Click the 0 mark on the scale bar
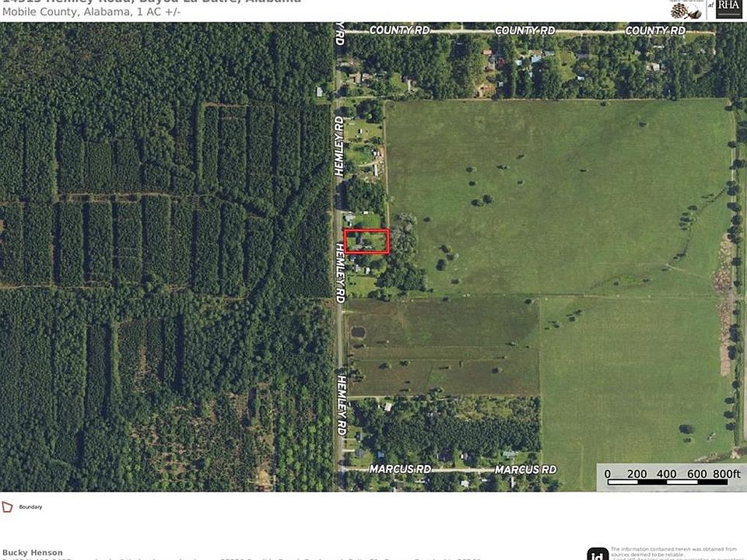The height and width of the screenshot is (560, 747). point(608,474)
